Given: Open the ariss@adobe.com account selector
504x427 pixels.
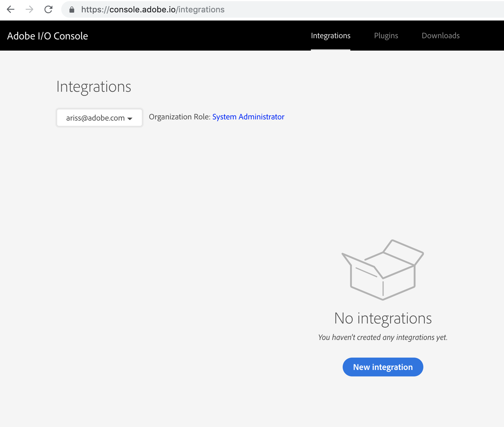Looking at the screenshot, I should (x=99, y=118).
